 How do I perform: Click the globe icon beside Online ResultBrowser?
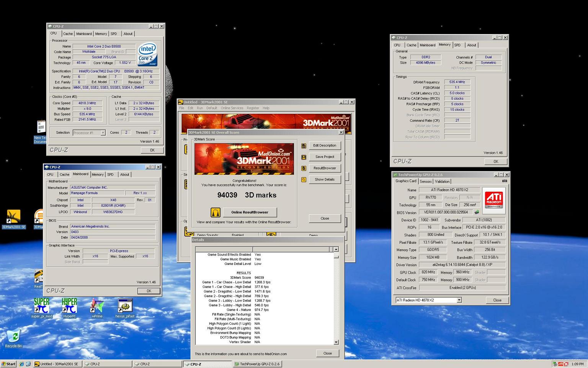[x=216, y=212]
